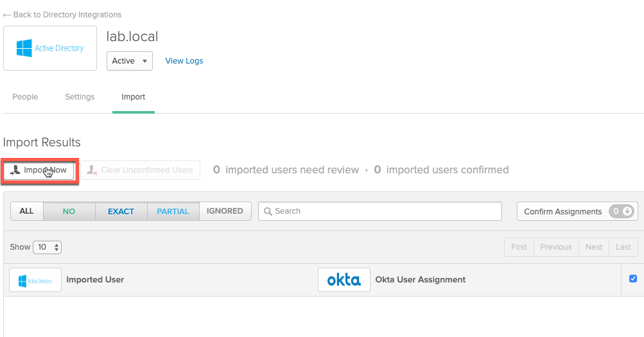
Task: Click the Confirm Assignments count badge
Action: click(x=622, y=211)
